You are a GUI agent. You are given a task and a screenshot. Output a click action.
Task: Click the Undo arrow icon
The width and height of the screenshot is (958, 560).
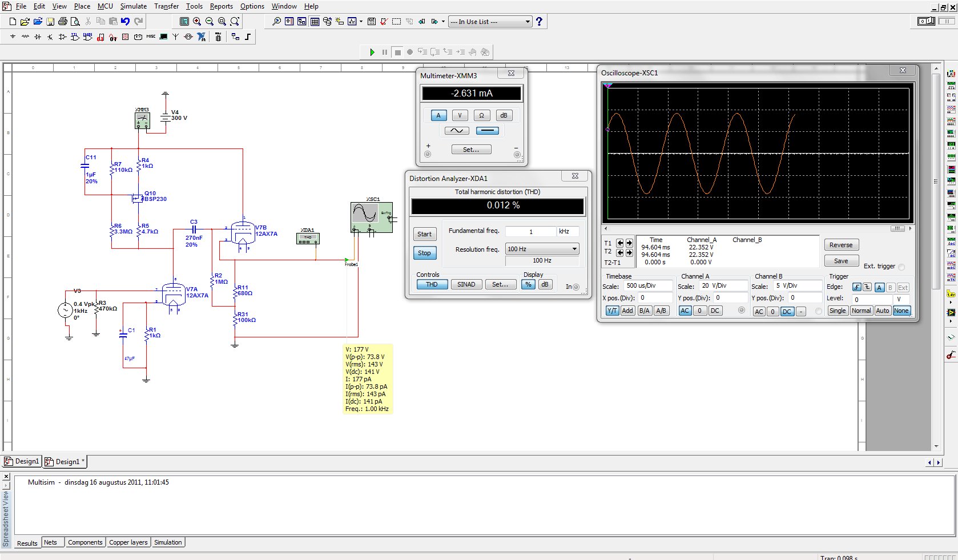(126, 22)
